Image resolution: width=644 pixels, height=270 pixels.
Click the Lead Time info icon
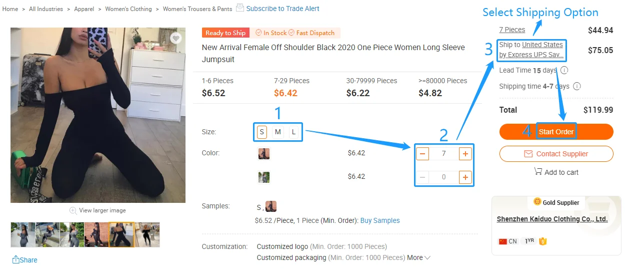click(x=564, y=70)
